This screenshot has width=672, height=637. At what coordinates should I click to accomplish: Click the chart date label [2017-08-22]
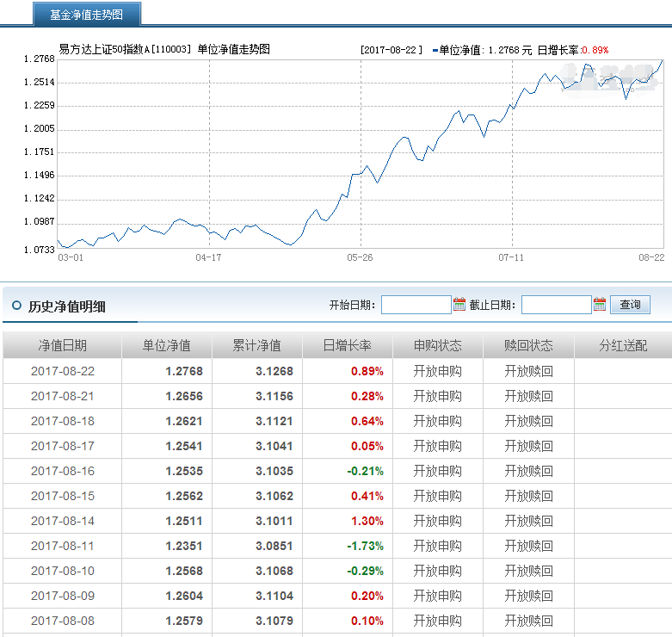coord(391,50)
